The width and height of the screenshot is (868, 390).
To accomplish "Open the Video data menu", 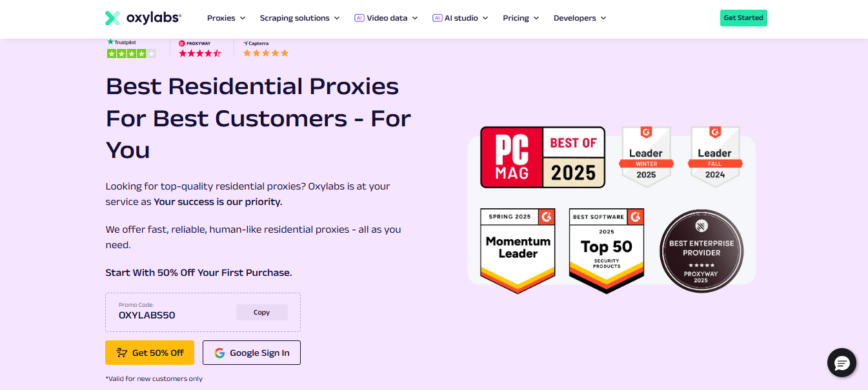I will (386, 18).
